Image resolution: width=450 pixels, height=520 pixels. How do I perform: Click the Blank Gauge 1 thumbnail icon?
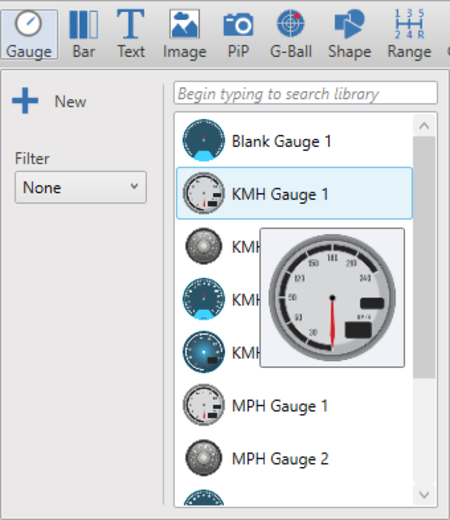[204, 140]
